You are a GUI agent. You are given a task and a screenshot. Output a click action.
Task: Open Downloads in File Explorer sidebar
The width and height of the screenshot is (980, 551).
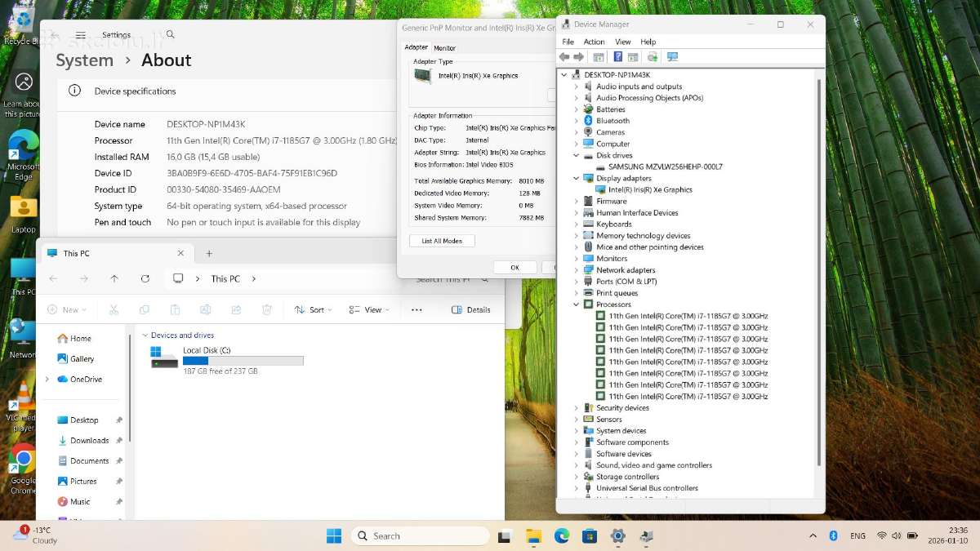[x=83, y=440]
